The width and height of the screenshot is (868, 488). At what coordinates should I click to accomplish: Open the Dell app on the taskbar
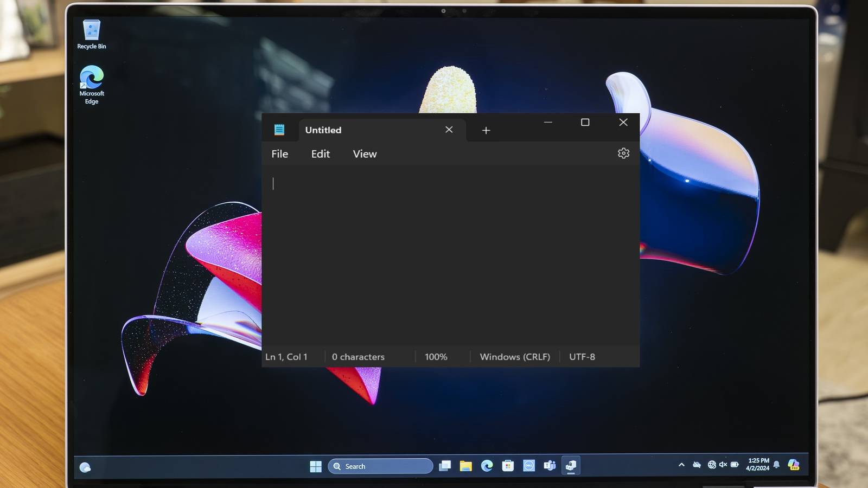point(528,466)
